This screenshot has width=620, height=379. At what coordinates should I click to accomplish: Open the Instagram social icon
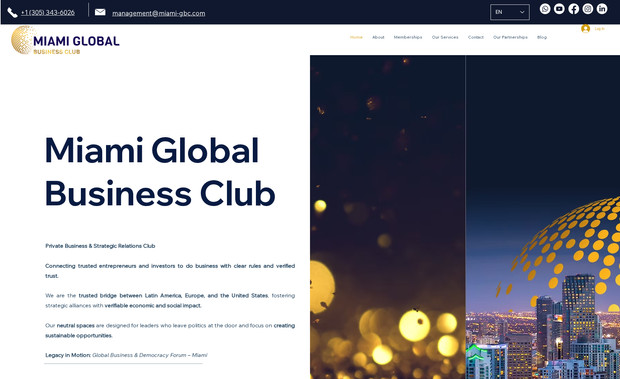588,9
